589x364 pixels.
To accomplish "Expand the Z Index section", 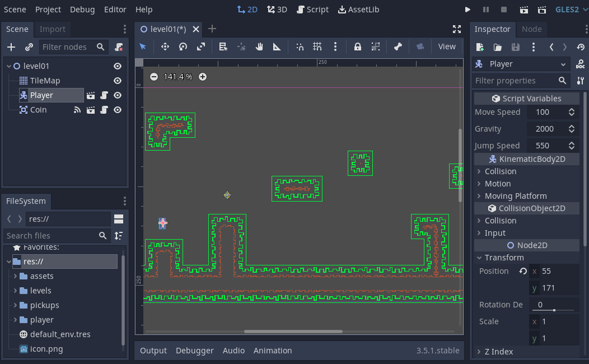I will [x=497, y=352].
